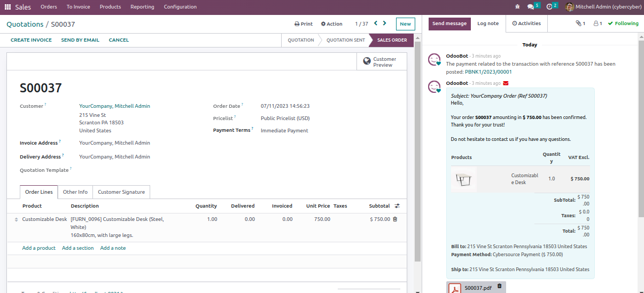Click the Order Date value field
The height and width of the screenshot is (293, 644).
click(x=285, y=106)
